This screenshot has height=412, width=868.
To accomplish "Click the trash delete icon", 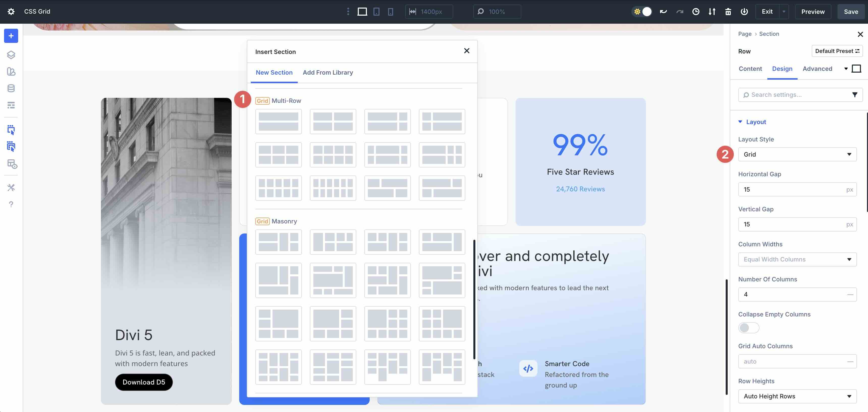I will (x=728, y=11).
